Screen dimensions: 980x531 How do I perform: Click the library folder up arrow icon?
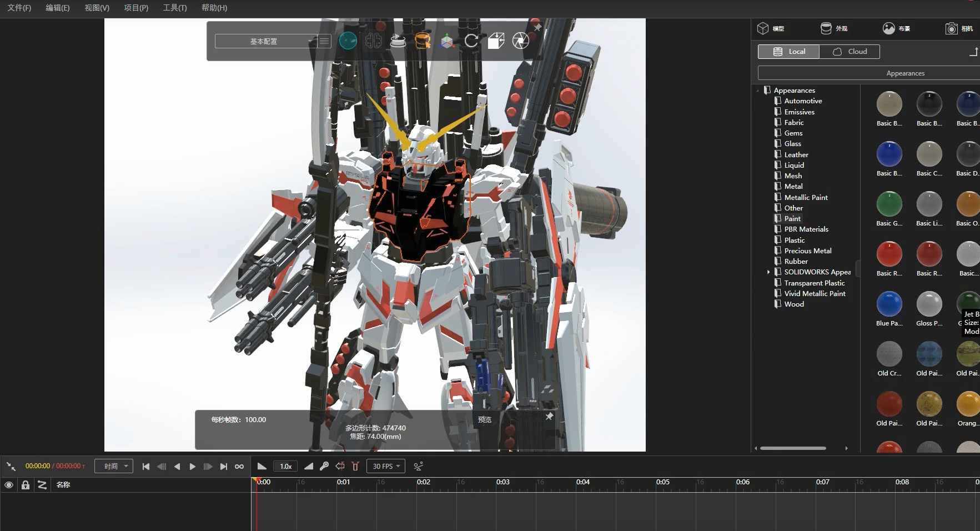click(974, 52)
